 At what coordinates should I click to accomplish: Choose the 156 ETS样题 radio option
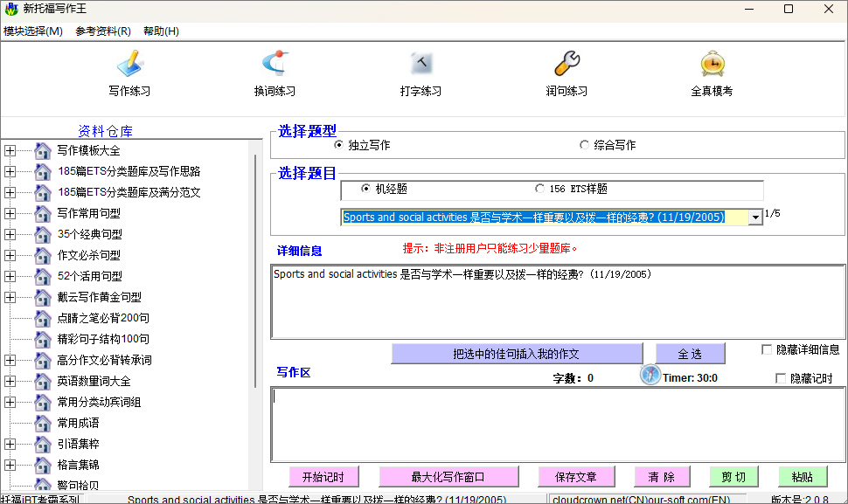[539, 189]
